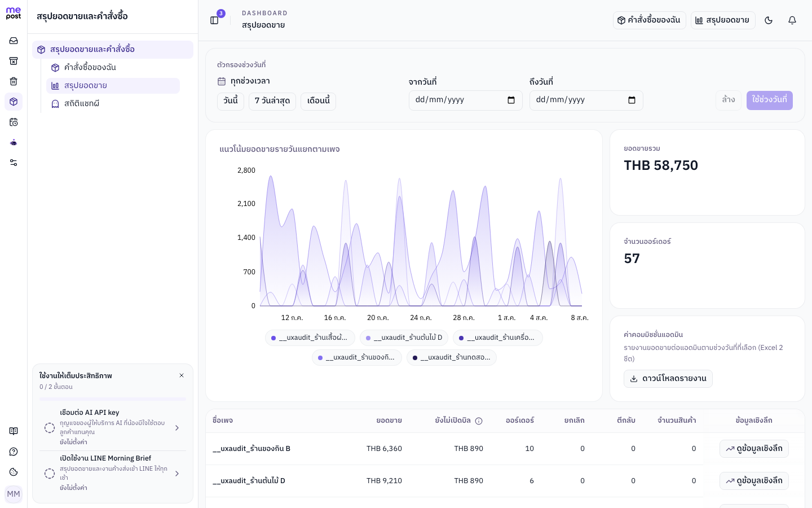Screen dimensions: 812x508
Task: Expand the เชื่อมต่อ AI API key step
Action: tap(113, 428)
